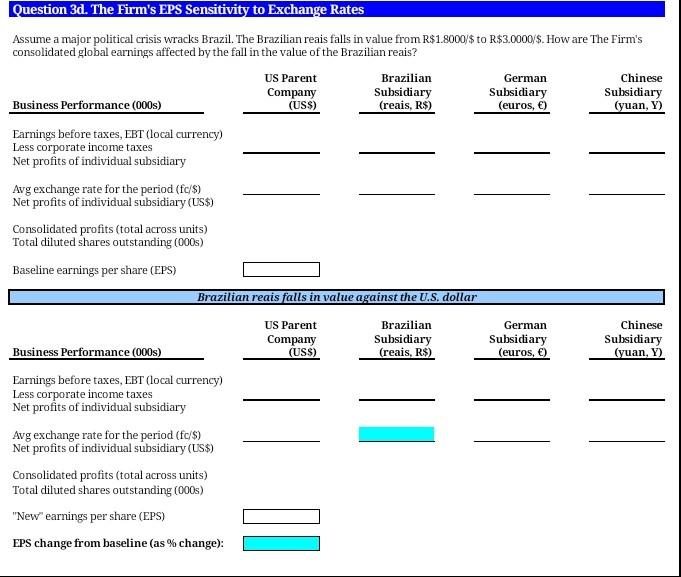Click the top Consolidated profits label

[x=110, y=229]
